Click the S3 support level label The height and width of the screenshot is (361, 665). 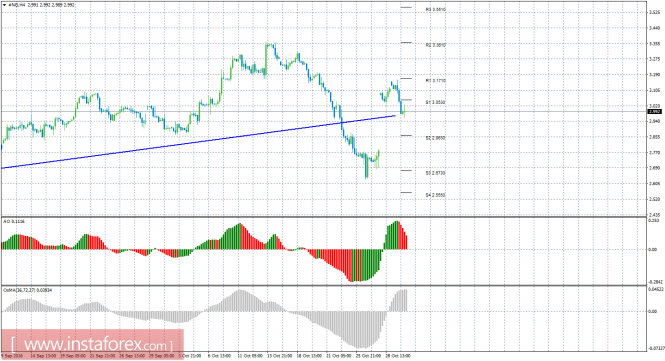(436, 173)
